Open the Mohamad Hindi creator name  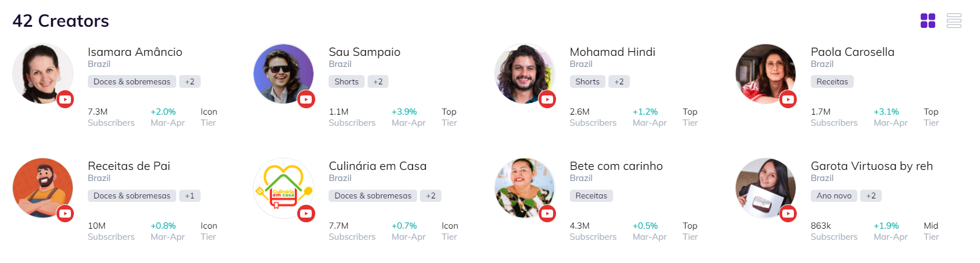[612, 52]
